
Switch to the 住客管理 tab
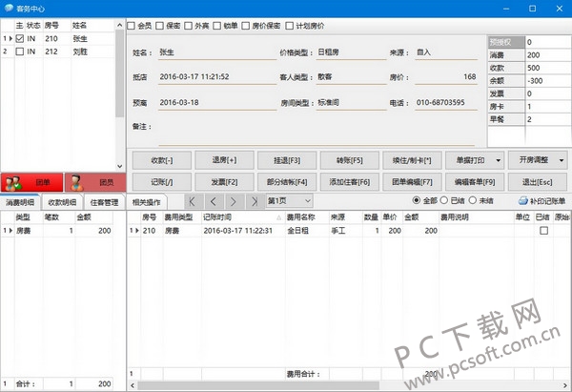pyautogui.click(x=104, y=202)
